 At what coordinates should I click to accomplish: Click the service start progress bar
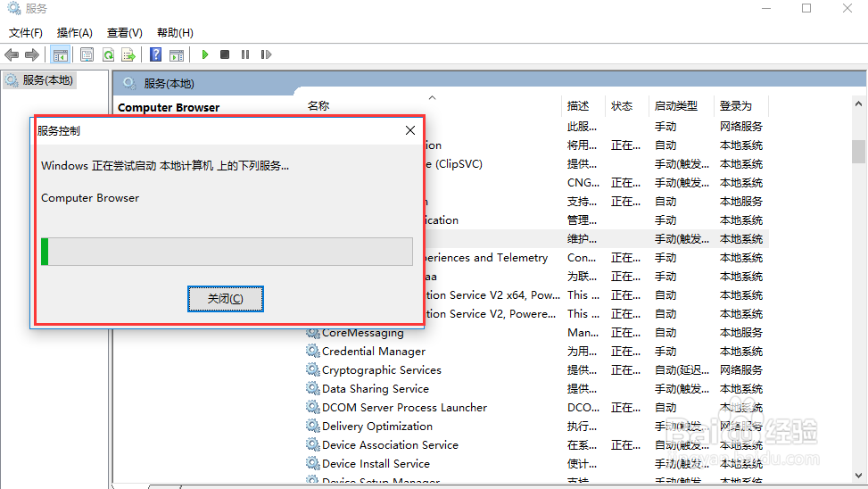(x=227, y=252)
